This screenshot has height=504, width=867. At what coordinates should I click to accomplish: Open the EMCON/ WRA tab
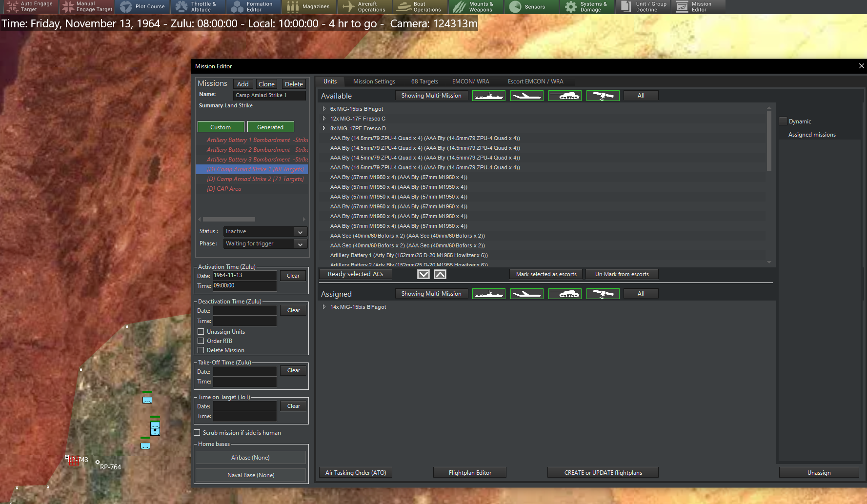click(470, 81)
